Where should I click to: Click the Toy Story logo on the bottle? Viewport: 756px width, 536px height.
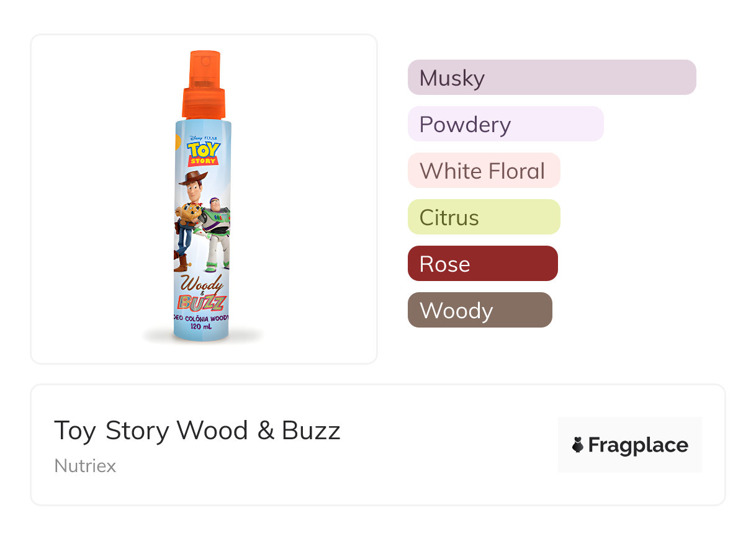(x=203, y=153)
